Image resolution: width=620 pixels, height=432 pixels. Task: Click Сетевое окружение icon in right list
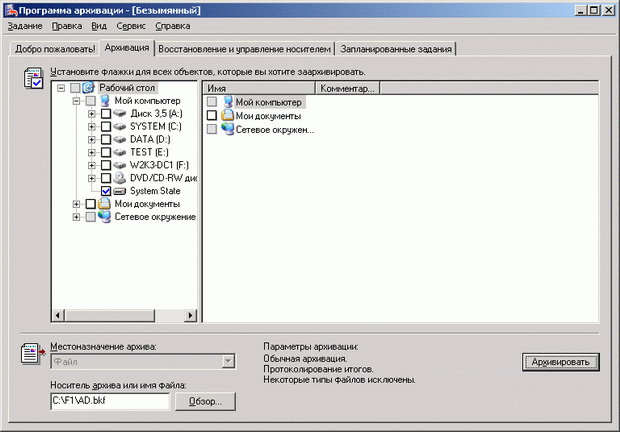click(x=227, y=130)
